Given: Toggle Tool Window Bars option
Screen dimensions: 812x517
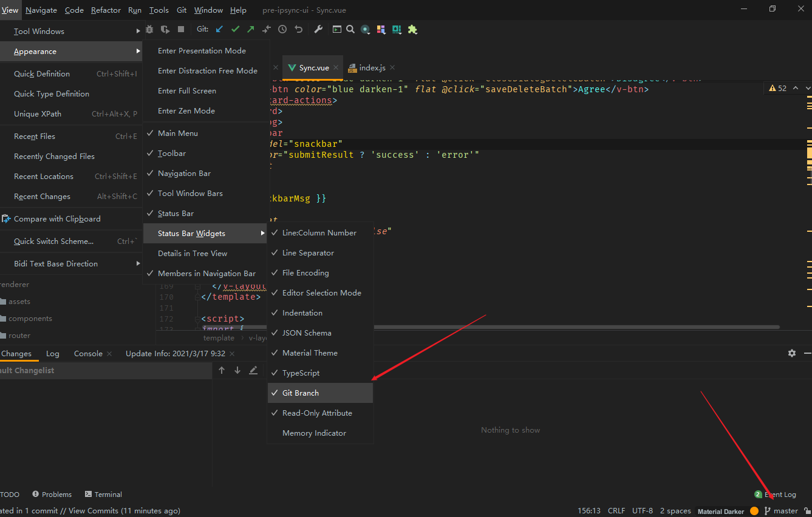Looking at the screenshot, I should (x=205, y=194).
